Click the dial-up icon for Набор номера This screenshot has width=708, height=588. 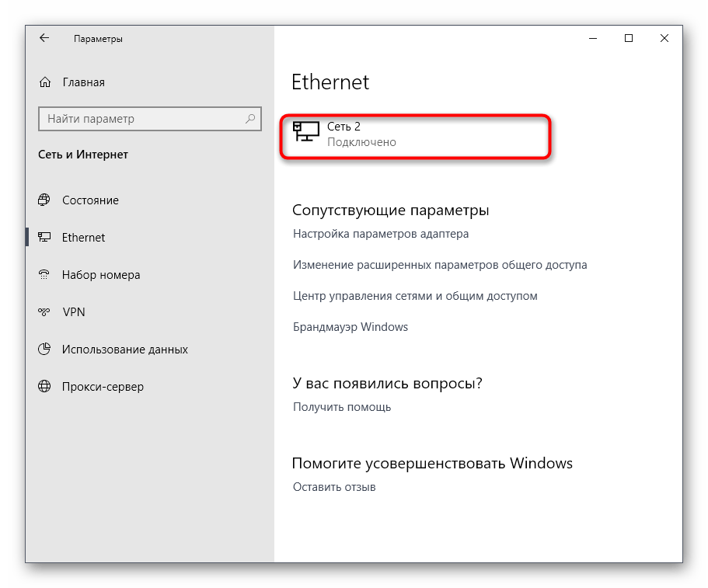(x=45, y=275)
